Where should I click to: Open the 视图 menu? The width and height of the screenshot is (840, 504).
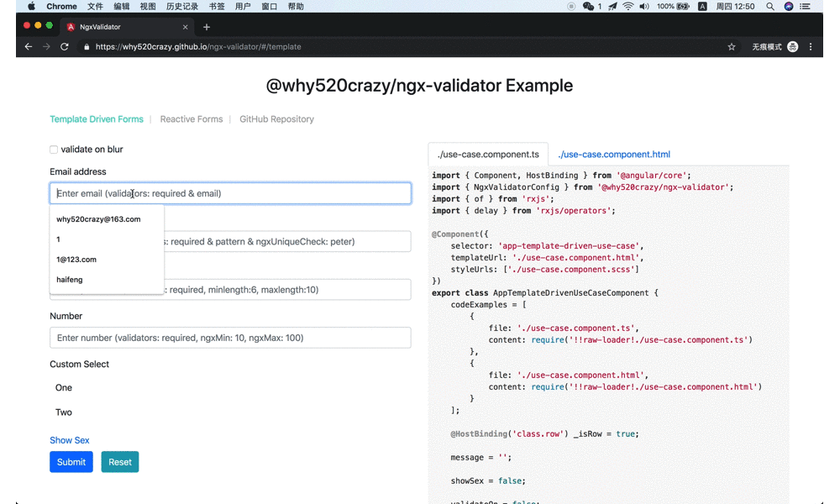click(x=148, y=7)
